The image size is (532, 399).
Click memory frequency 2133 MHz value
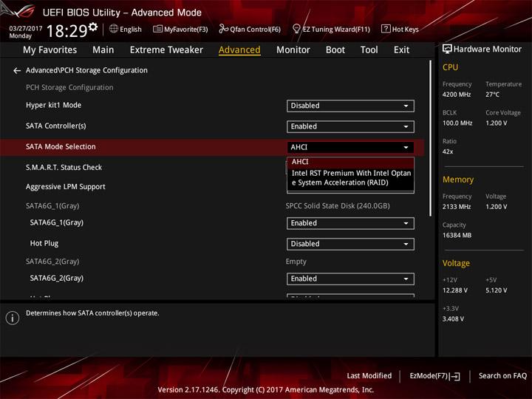[x=457, y=207]
